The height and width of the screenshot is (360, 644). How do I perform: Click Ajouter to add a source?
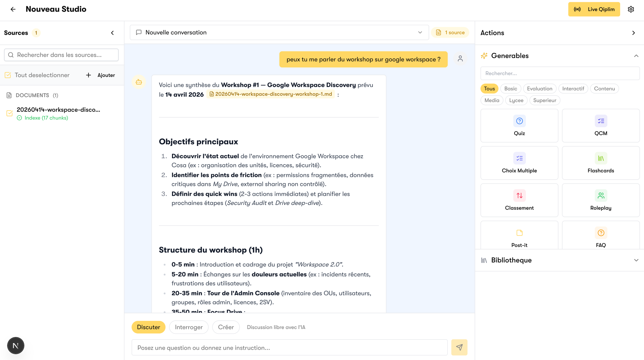pos(100,75)
